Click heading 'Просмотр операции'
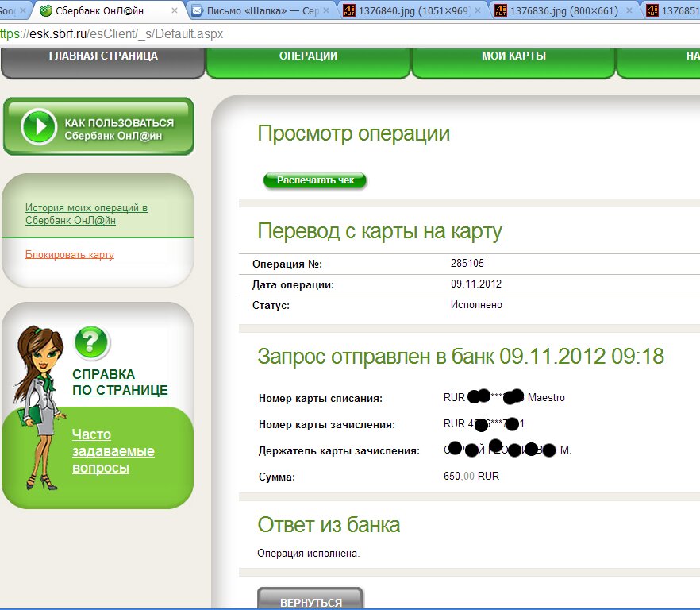The image size is (700, 610). (x=354, y=133)
